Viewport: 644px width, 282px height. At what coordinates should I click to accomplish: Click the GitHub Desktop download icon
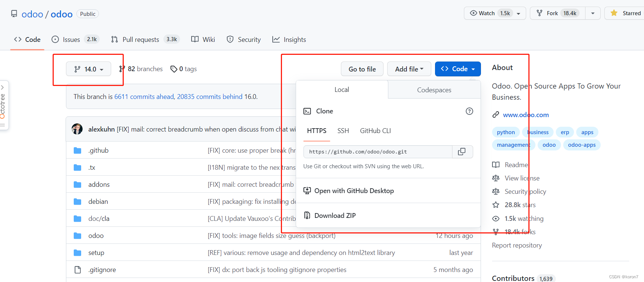coord(307,190)
